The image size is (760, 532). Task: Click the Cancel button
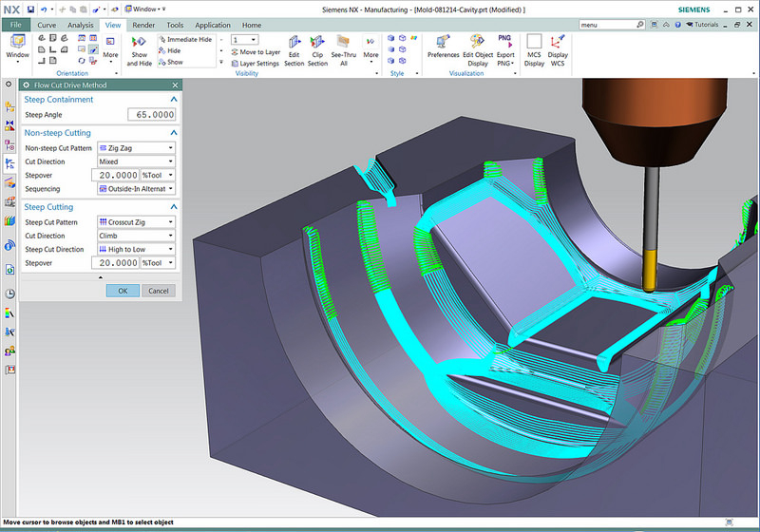coord(159,291)
